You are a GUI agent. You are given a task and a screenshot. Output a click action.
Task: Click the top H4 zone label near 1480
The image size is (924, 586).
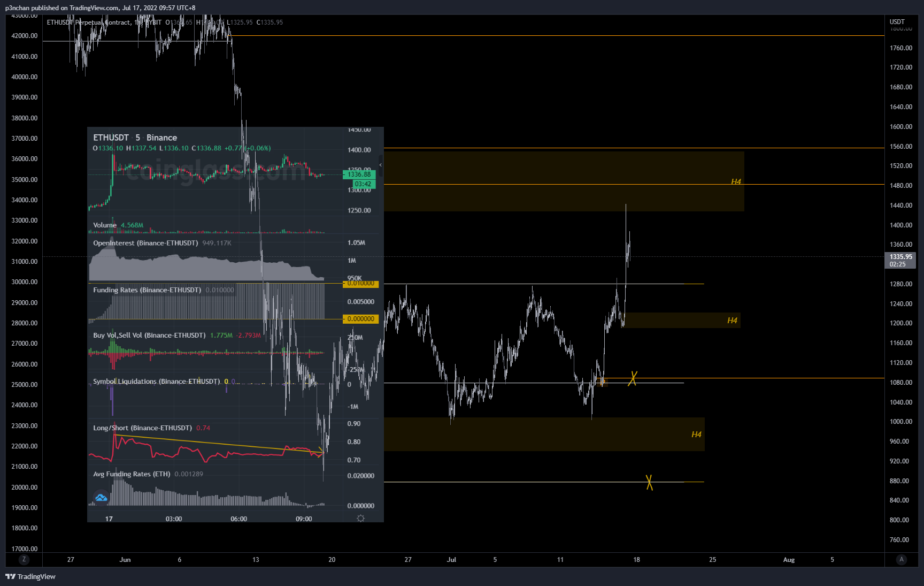[x=736, y=182]
